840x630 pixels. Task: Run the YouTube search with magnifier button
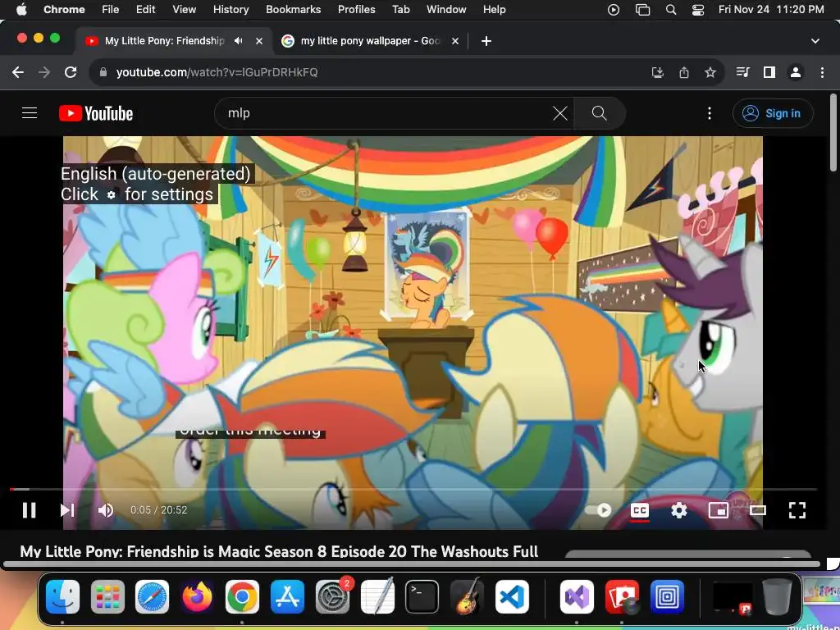click(599, 113)
